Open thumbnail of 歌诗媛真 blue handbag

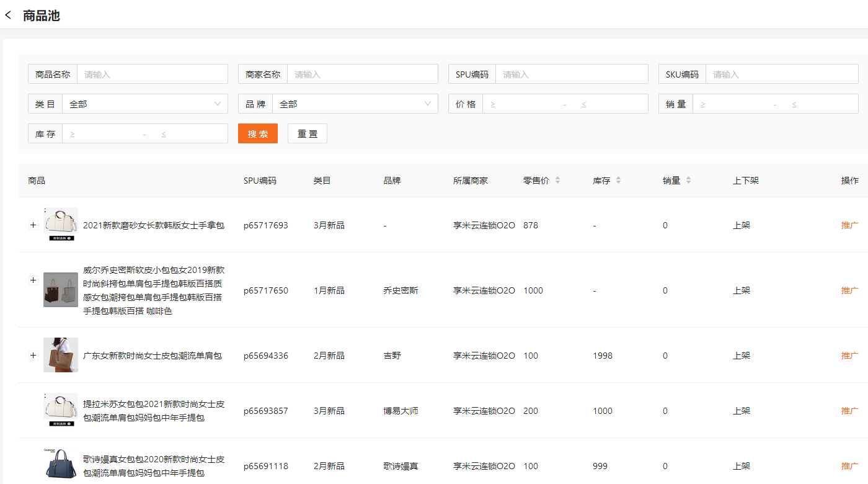click(x=61, y=465)
